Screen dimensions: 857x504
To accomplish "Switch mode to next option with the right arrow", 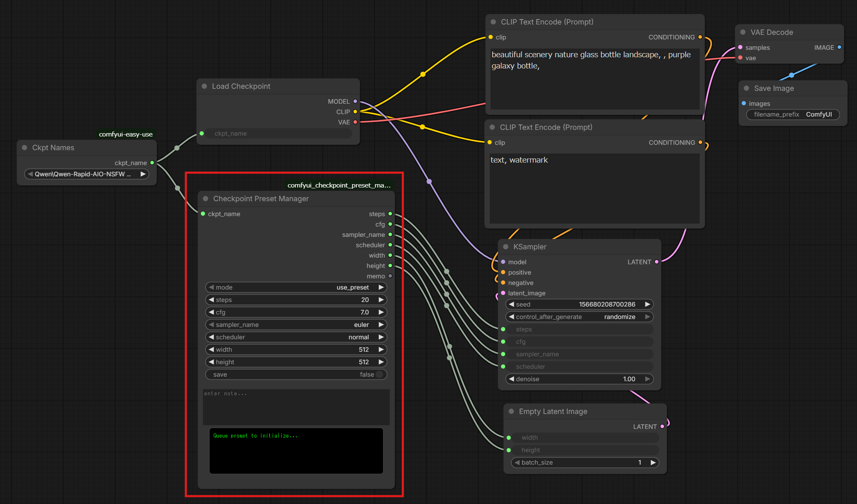I will [381, 287].
